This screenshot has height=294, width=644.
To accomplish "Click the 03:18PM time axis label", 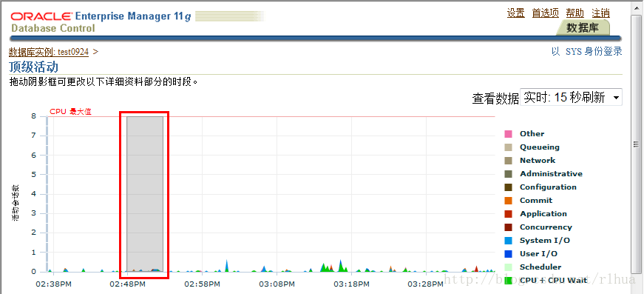I will (351, 284).
